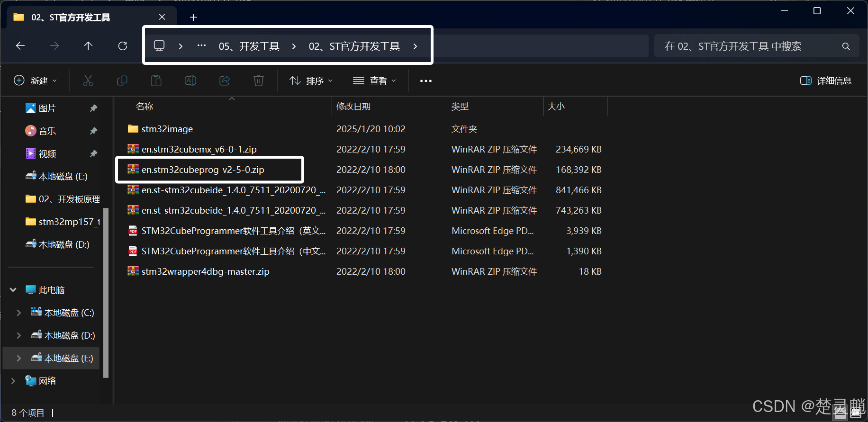Click the search magnifier icon
This screenshot has height=422, width=868.
click(846, 46)
